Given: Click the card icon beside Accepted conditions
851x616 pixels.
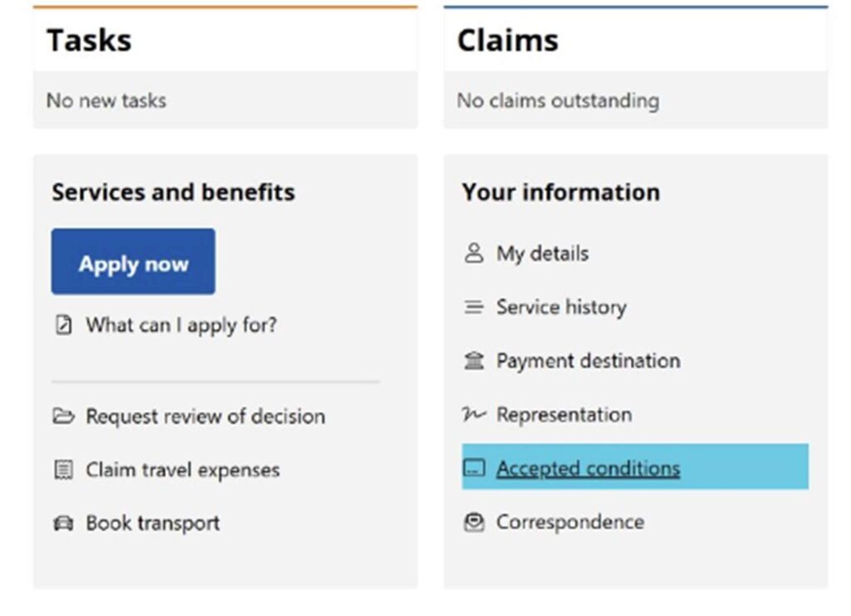Looking at the screenshot, I should point(474,467).
